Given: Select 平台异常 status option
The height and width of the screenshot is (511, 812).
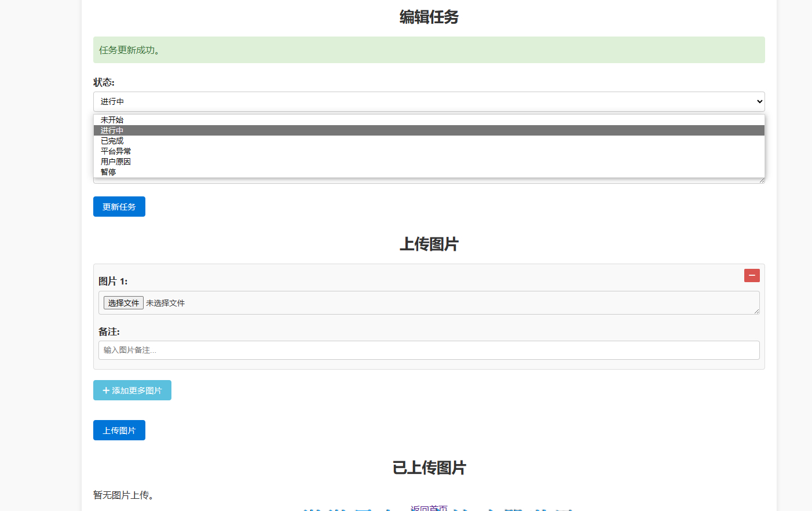Looking at the screenshot, I should [x=116, y=151].
